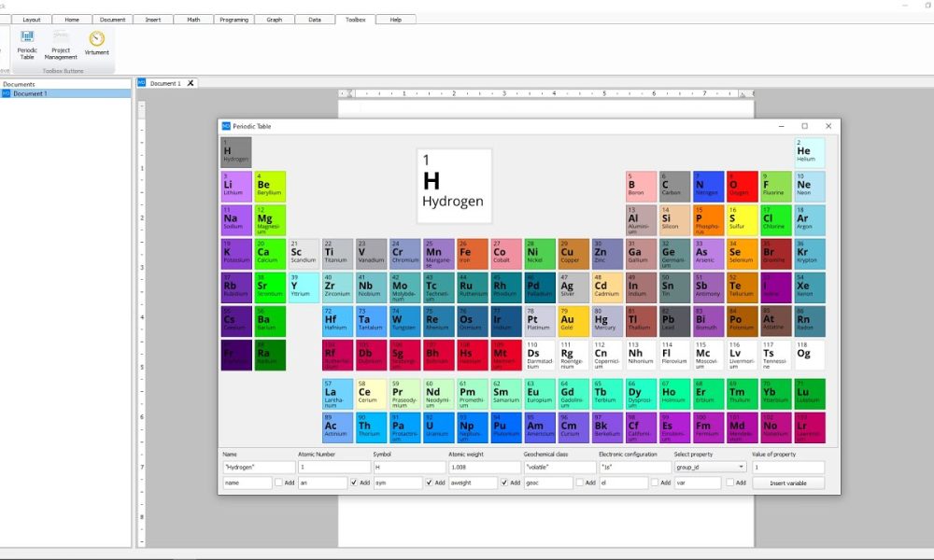
Task: Click the Value of property field
Action: 788,468
